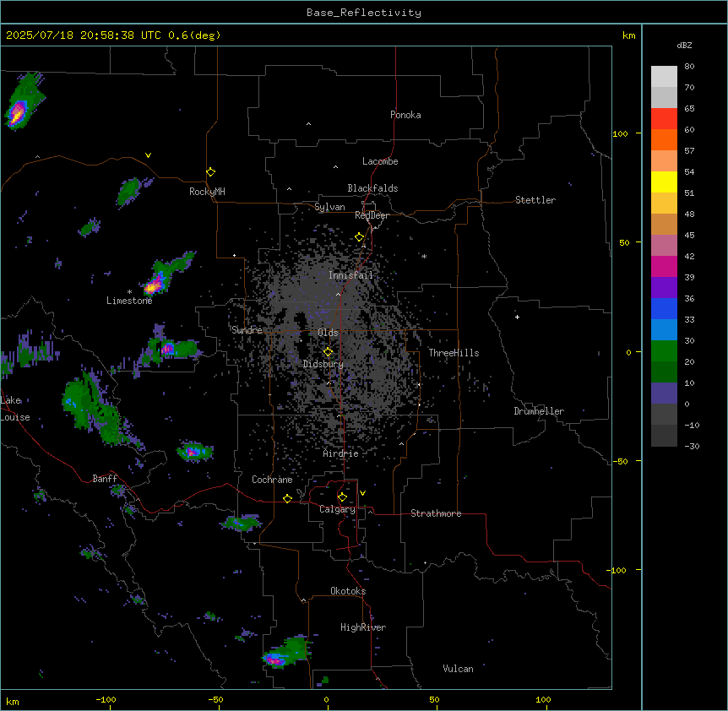Pick the purple 39 dBZ legend swatch
Viewport: 728px width, 711px height.
tap(664, 287)
